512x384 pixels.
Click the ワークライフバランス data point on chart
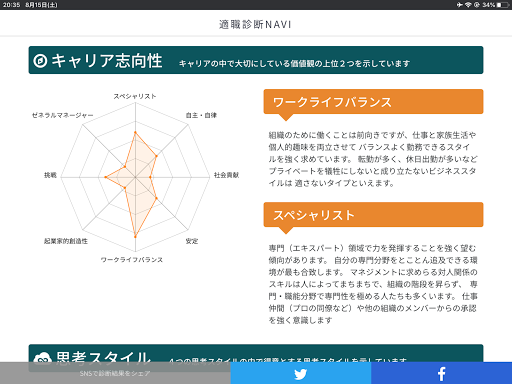(x=135, y=237)
